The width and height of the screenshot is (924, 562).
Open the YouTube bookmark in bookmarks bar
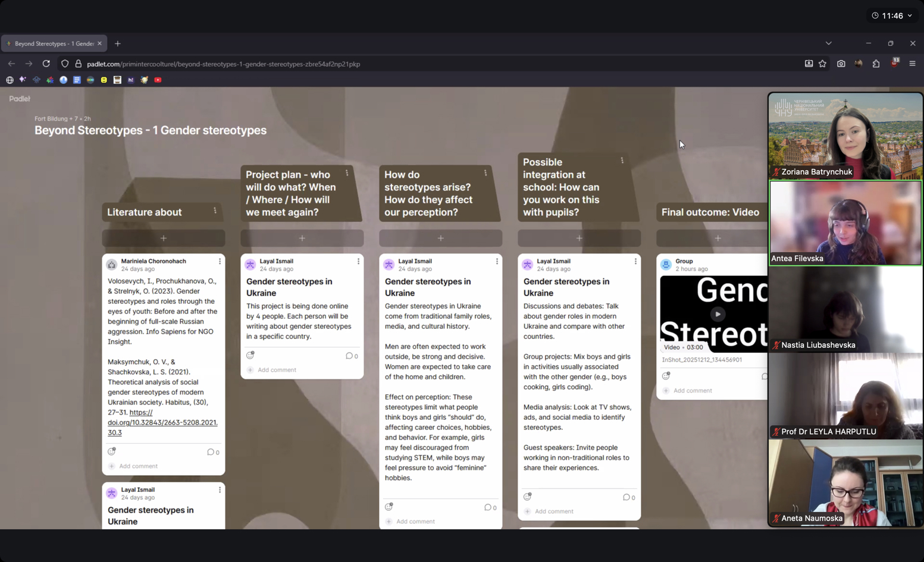[158, 80]
